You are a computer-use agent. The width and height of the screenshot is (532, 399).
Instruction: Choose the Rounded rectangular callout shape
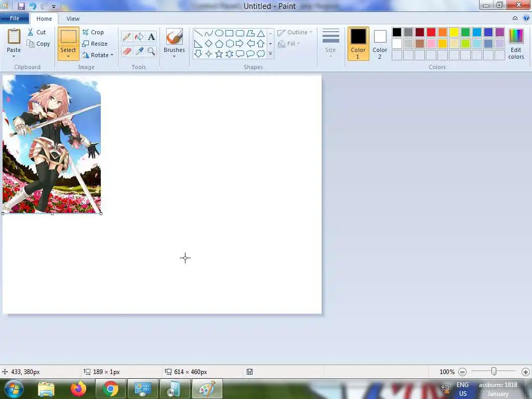pos(240,54)
